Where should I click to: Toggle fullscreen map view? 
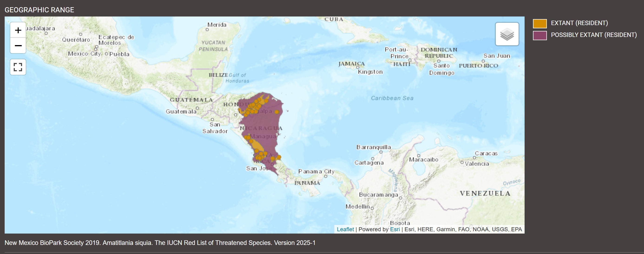18,67
